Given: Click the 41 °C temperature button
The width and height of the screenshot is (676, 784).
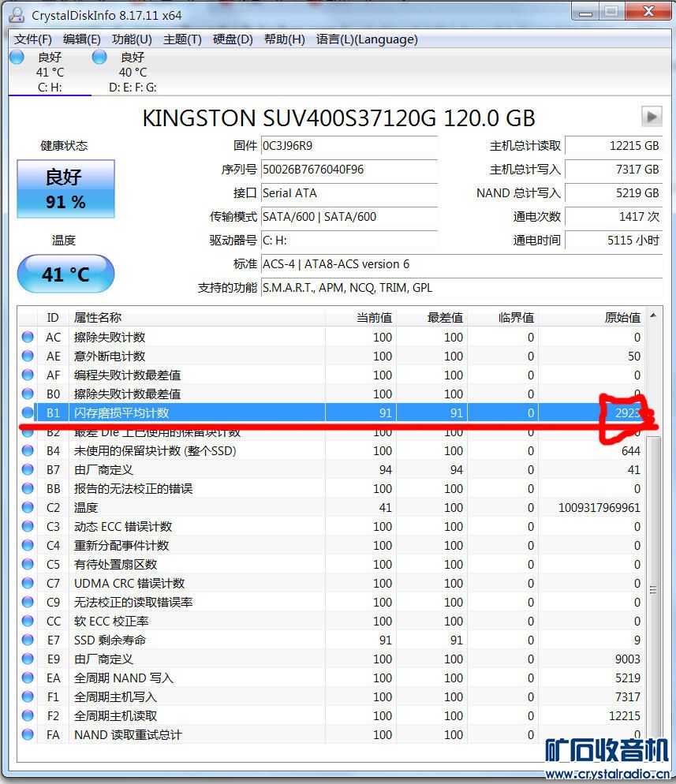Looking at the screenshot, I should (65, 274).
